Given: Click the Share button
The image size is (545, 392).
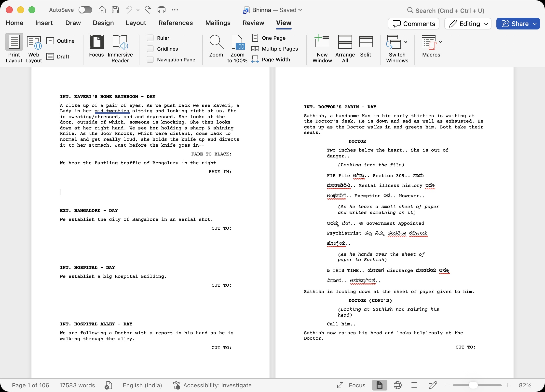Looking at the screenshot, I should point(515,24).
